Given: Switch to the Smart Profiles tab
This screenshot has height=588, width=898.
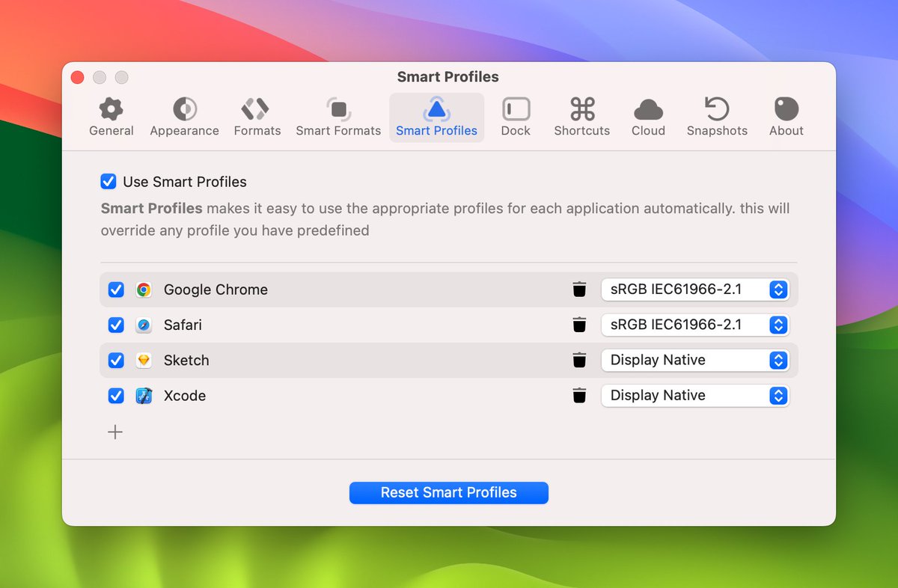Looking at the screenshot, I should point(437,109).
